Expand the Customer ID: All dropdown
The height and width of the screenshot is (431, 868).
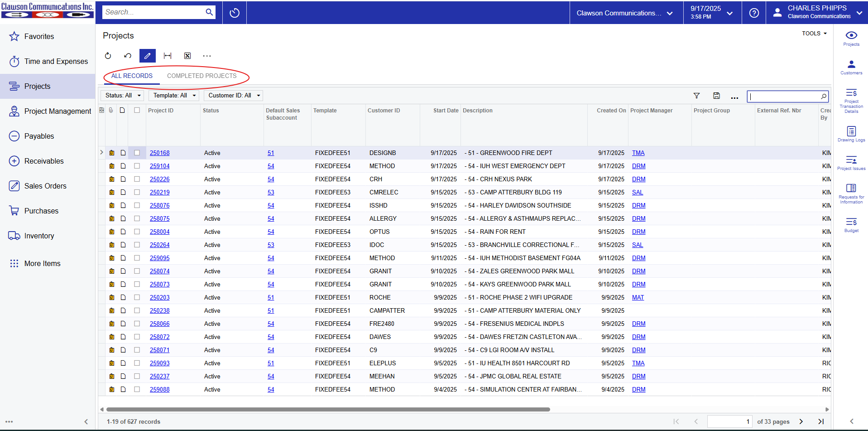click(234, 96)
